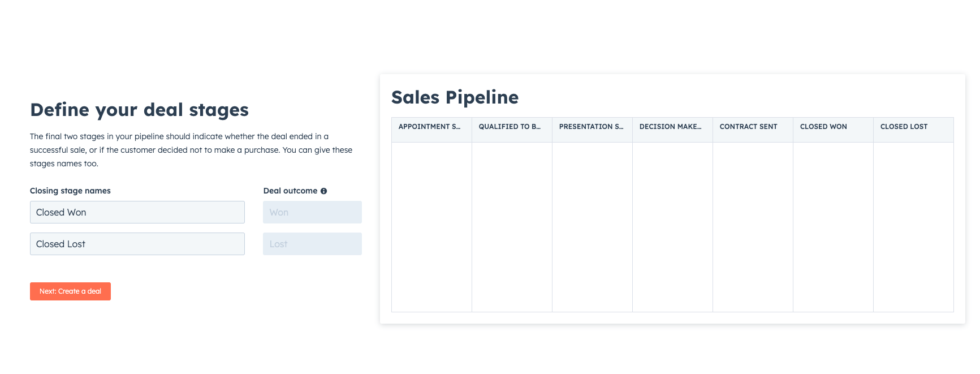Open the Won deal outcome dropdown
The height and width of the screenshot is (374, 980).
(x=312, y=212)
